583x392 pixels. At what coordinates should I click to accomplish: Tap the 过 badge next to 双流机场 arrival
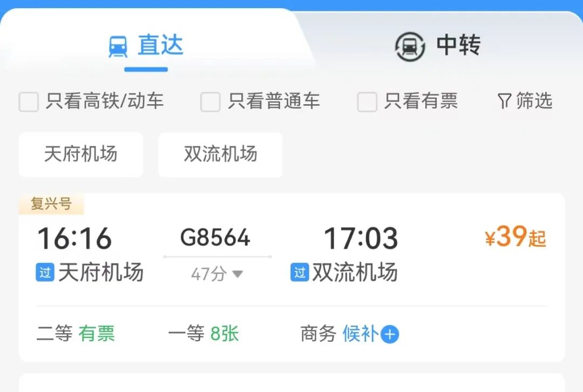tap(299, 272)
